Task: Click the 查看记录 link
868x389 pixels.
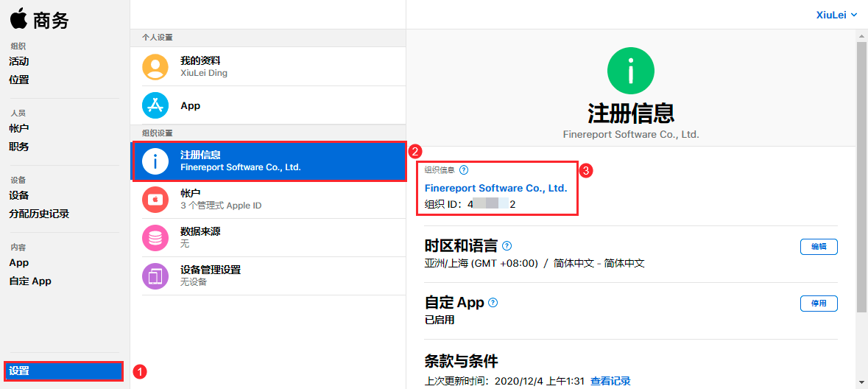Action: click(610, 381)
